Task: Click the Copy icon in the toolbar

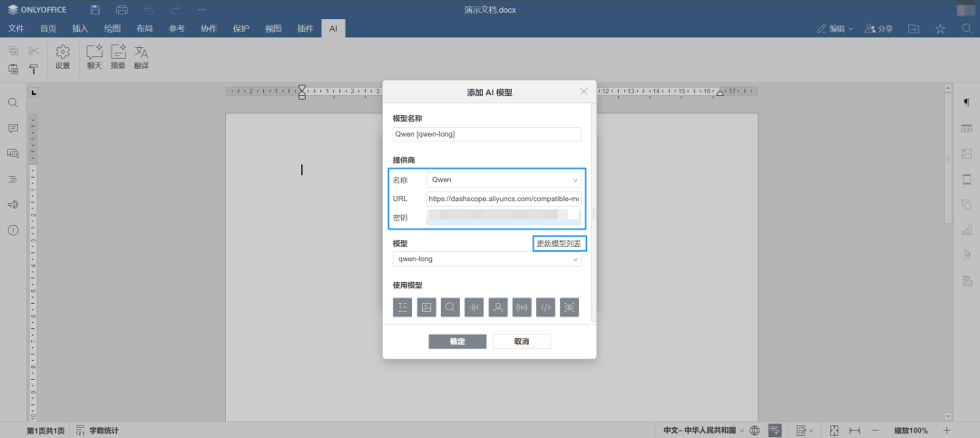Action: click(x=13, y=51)
